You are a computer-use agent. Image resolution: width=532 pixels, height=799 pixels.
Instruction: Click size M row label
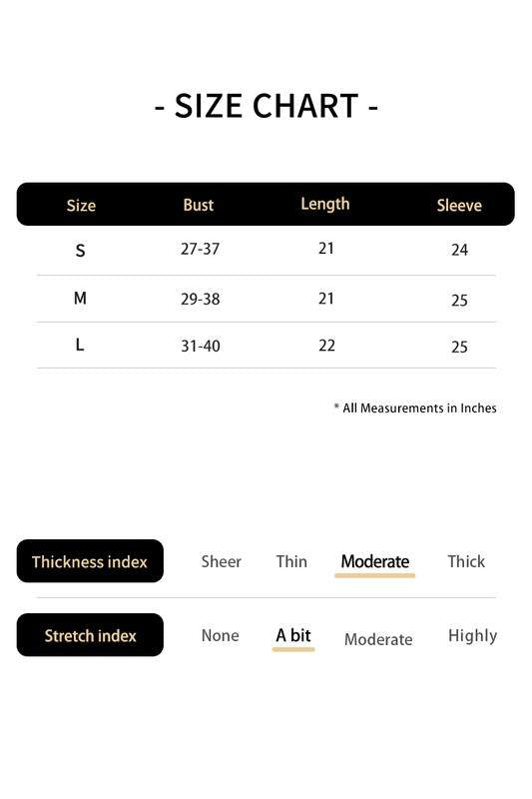pyautogui.click(x=80, y=298)
